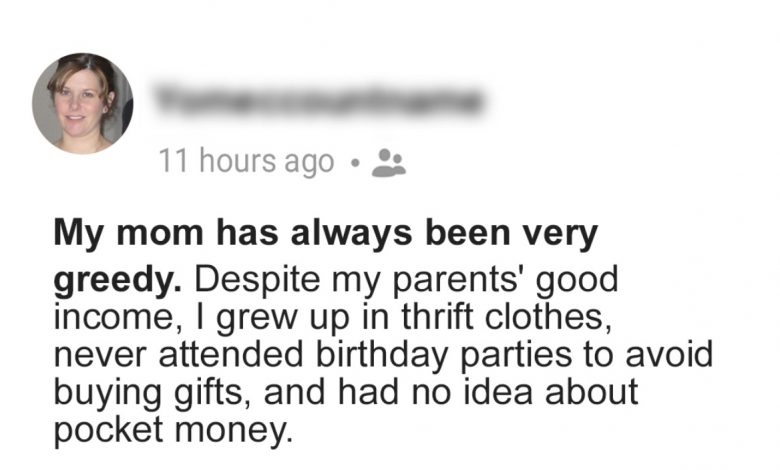Click the bold line "My mom has always been very"
This screenshot has height=470, width=780.
tap(324, 235)
